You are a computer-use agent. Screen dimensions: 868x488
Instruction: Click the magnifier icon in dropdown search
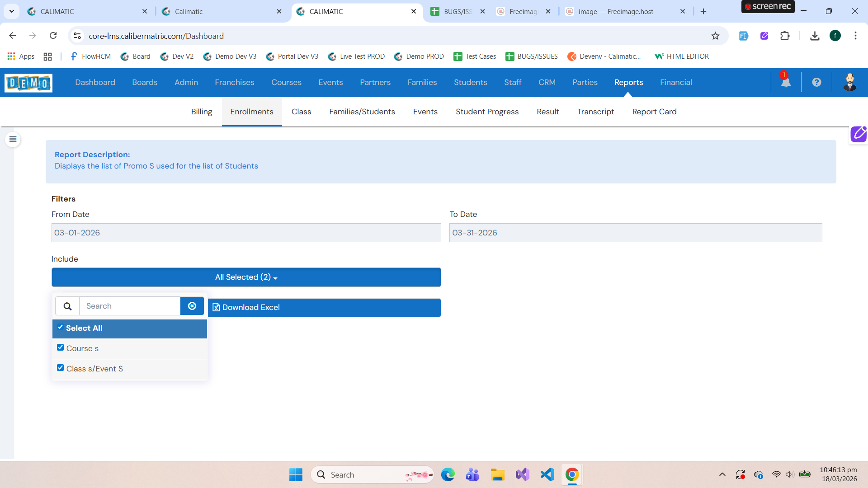tap(67, 306)
